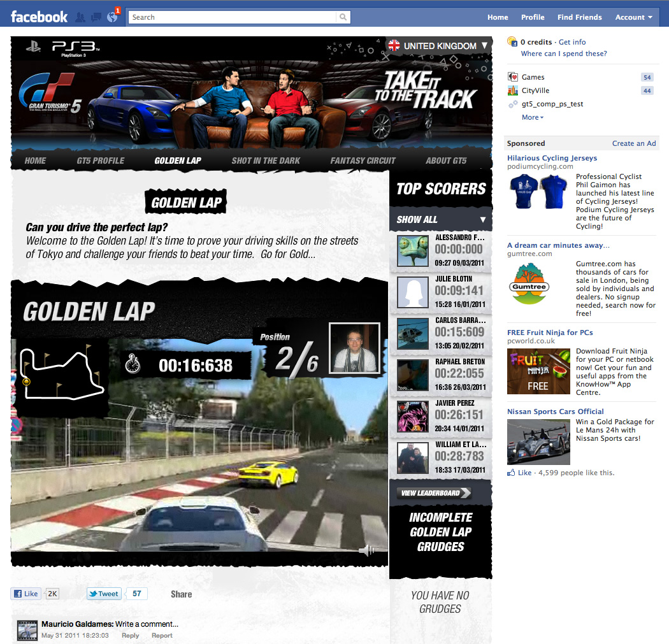Image resolution: width=669 pixels, height=644 pixels.
Task: Click Mauricio Galdames' comment avatar
Action: point(27,631)
